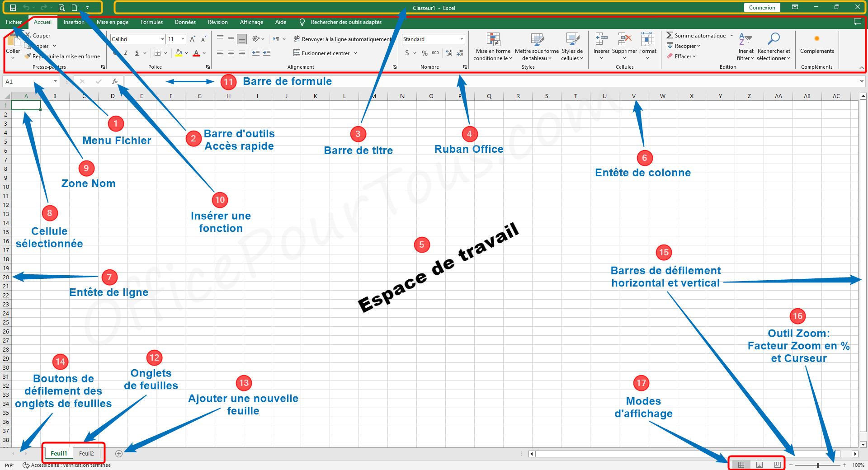Switch to the Affichage tab
868x470 pixels.
pos(251,22)
